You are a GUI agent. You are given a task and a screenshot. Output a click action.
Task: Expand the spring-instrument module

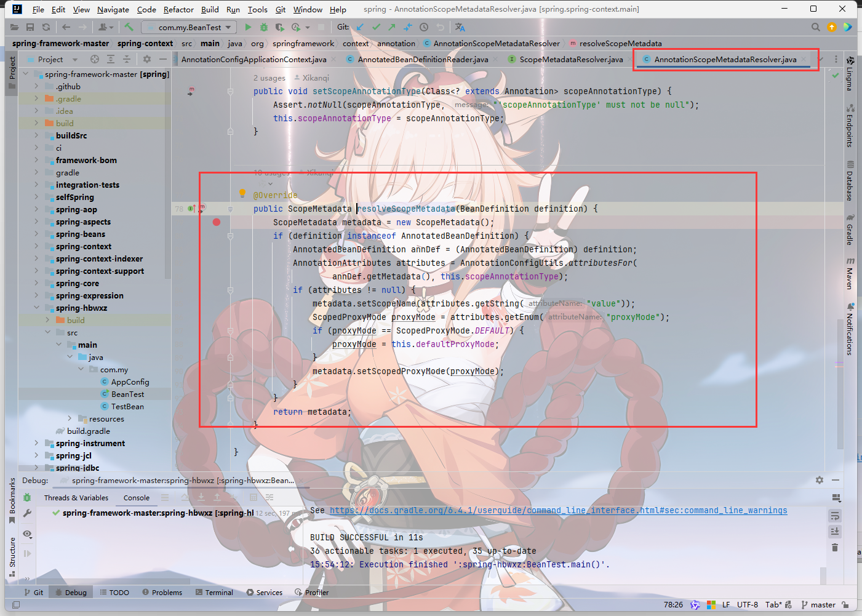point(37,443)
